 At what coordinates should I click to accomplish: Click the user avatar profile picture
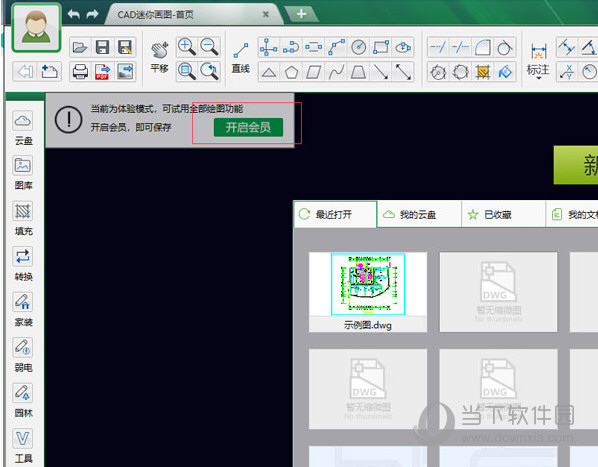coord(36,28)
